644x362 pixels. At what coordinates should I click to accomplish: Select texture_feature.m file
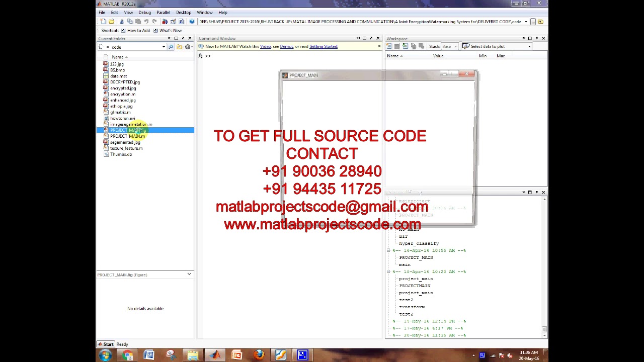coord(126,148)
